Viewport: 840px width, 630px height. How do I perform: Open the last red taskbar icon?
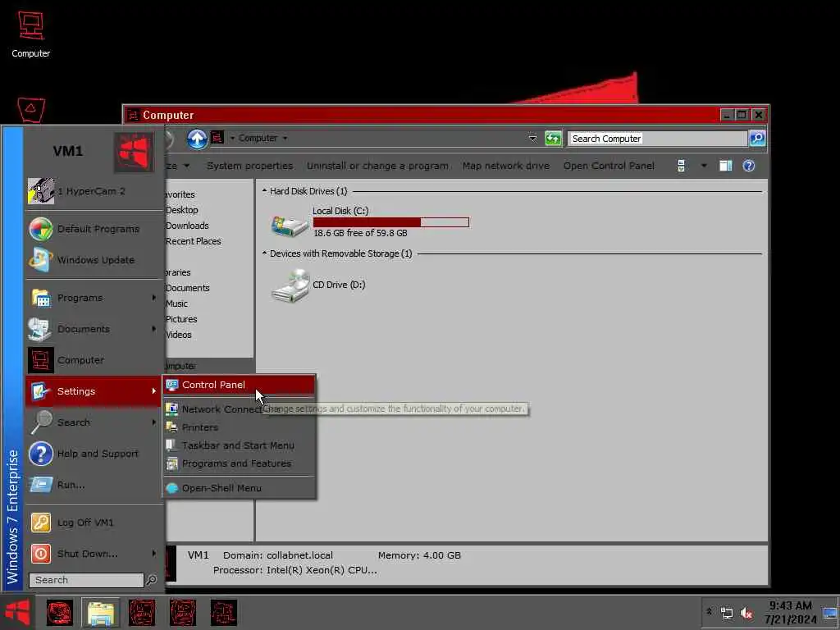coord(223,612)
